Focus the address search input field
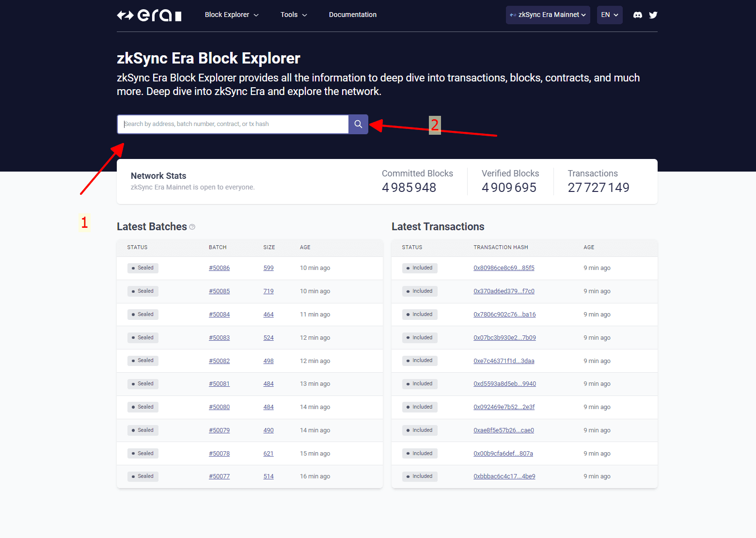756x538 pixels. coord(233,124)
